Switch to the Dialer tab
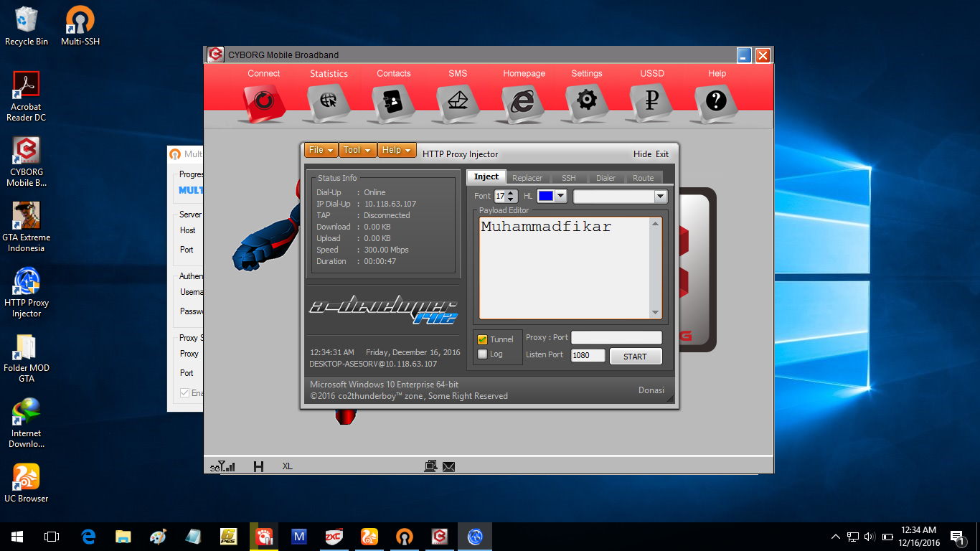This screenshot has height=551, width=980. [606, 178]
